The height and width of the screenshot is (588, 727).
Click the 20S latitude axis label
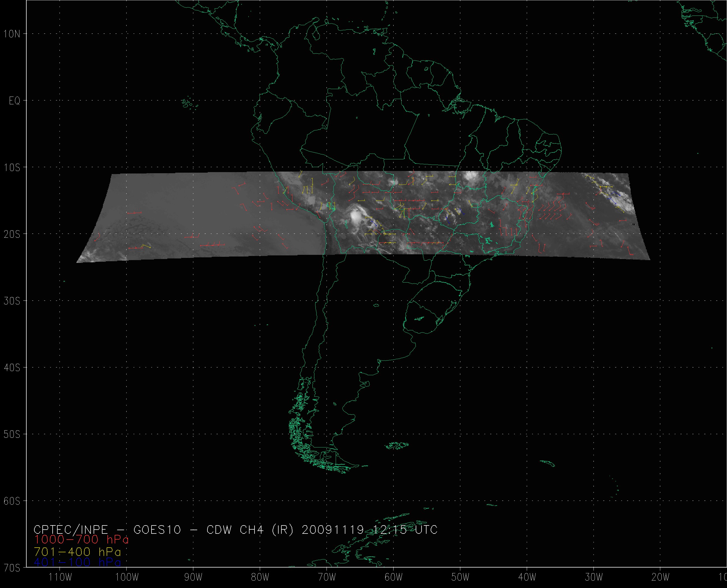12,234
